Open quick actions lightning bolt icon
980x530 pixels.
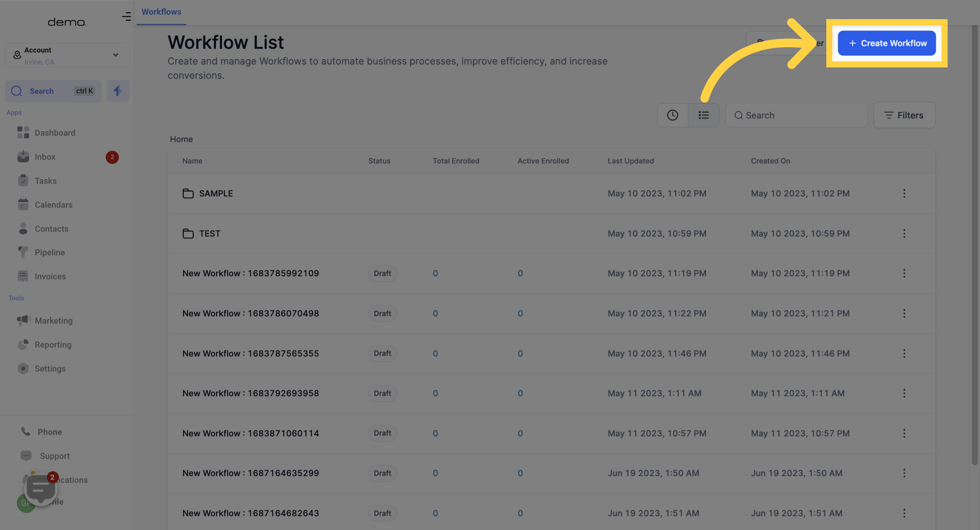point(118,91)
